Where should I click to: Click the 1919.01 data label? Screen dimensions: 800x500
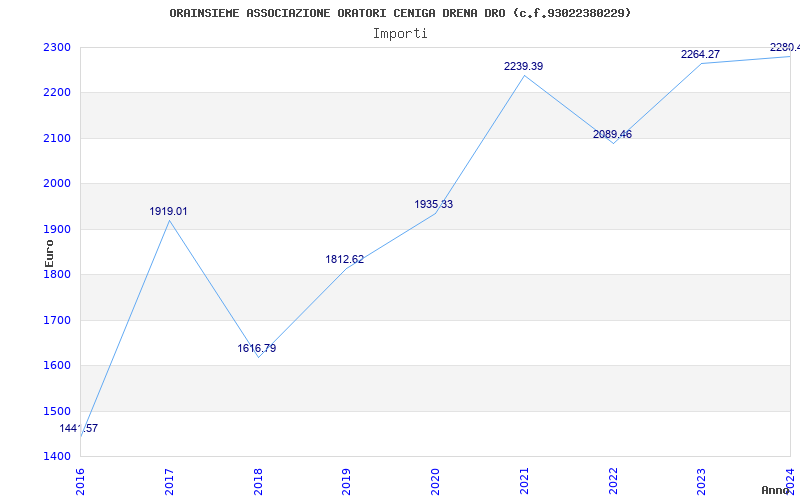click(x=168, y=211)
